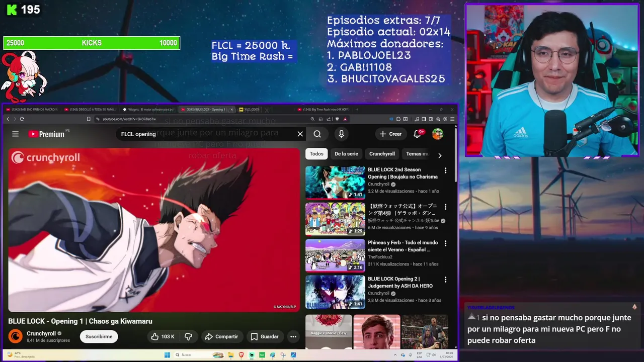Open the YouTube account avatar menu
Viewport: 644px width, 362px height.
(x=438, y=134)
